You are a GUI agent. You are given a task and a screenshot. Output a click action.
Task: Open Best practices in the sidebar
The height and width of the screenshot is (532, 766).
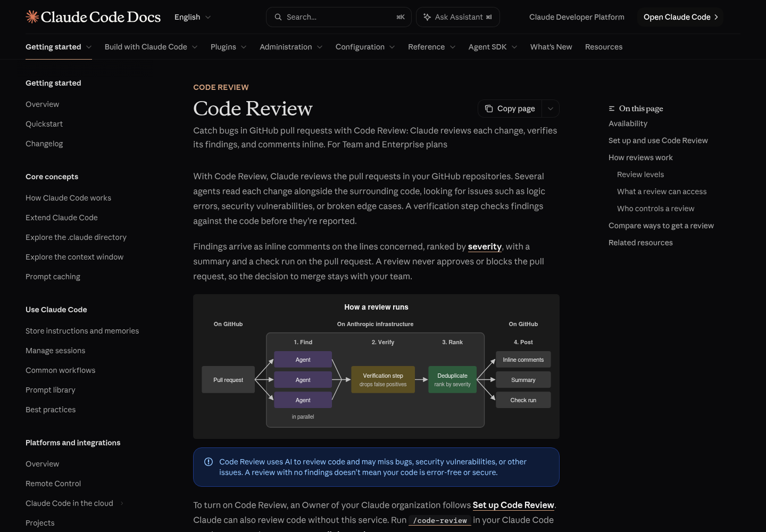(51, 410)
